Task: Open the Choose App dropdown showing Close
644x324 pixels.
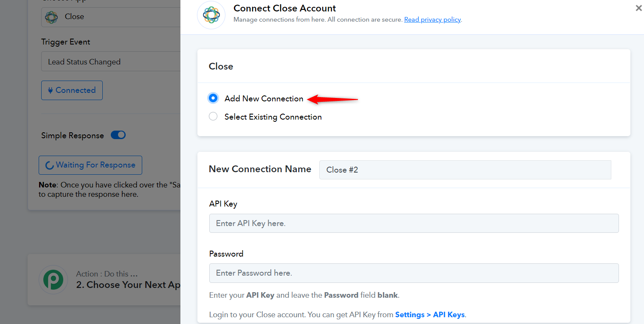Action: pos(111,17)
